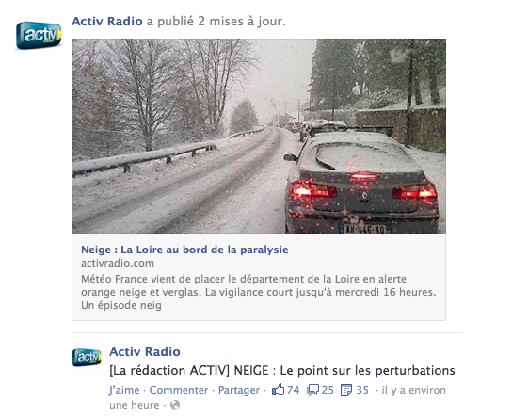This screenshot has width=512, height=420.
Task: Open the large Activ Radio profile logo
Action: point(39,35)
